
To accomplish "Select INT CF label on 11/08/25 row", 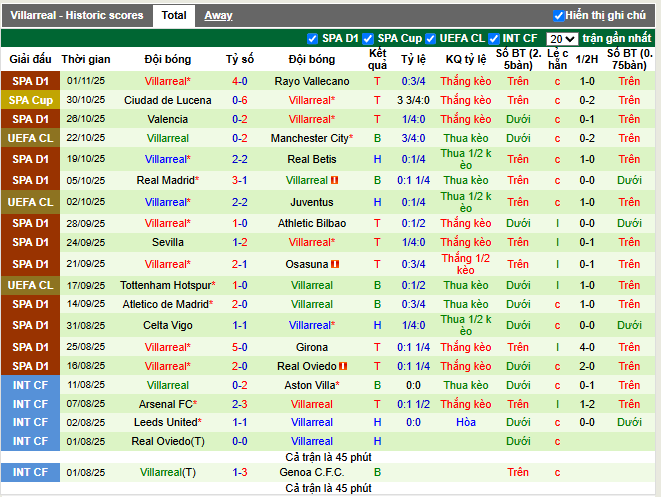I will (30, 385).
